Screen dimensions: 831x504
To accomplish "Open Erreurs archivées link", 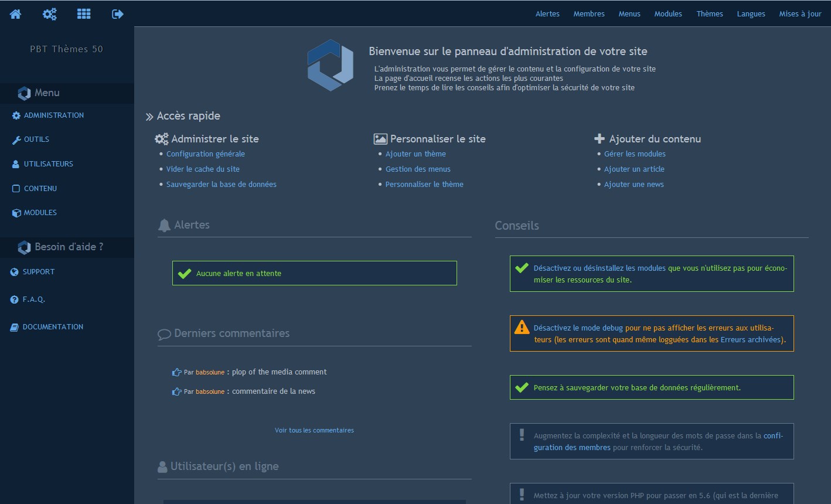I will (750, 340).
